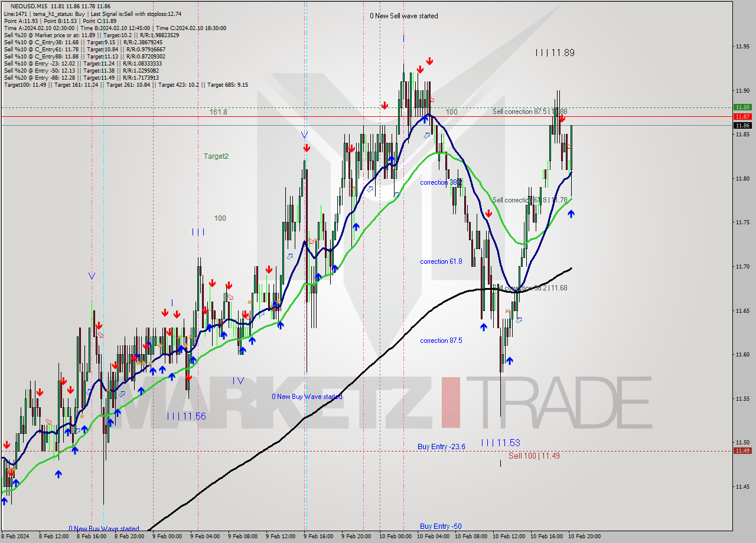Click the 11.75 price axis label
The image size is (756, 543).
742,223
